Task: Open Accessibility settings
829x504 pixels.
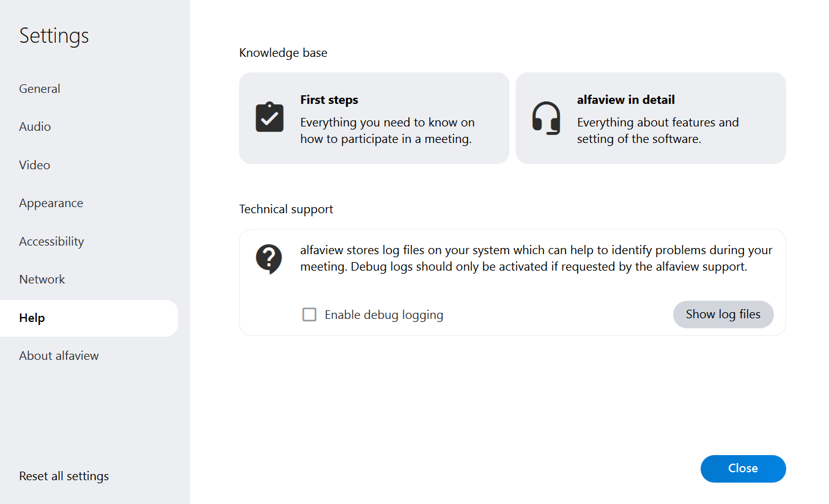Action: tap(51, 241)
